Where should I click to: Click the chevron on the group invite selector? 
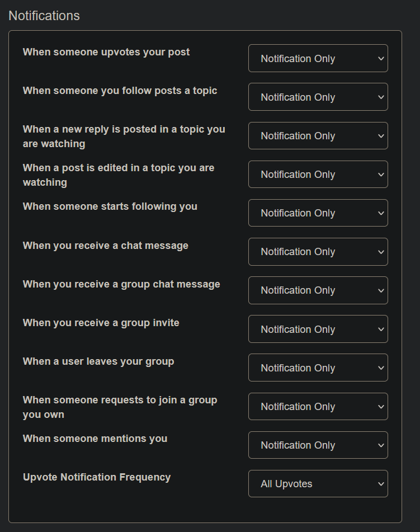(x=381, y=329)
